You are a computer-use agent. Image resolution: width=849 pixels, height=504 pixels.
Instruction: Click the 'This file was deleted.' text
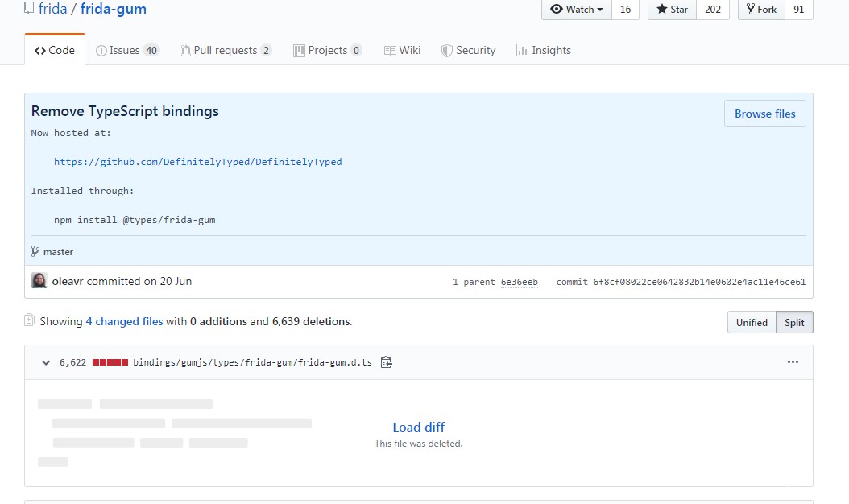[419, 444]
